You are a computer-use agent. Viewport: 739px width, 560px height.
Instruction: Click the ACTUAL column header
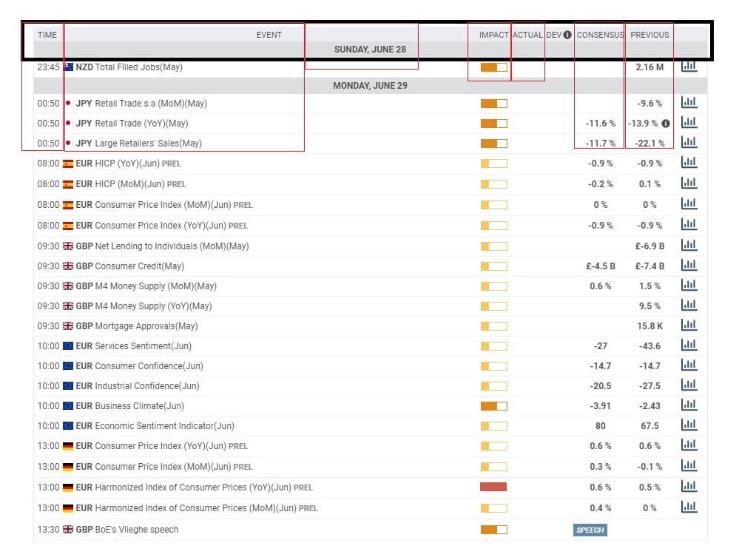point(527,35)
